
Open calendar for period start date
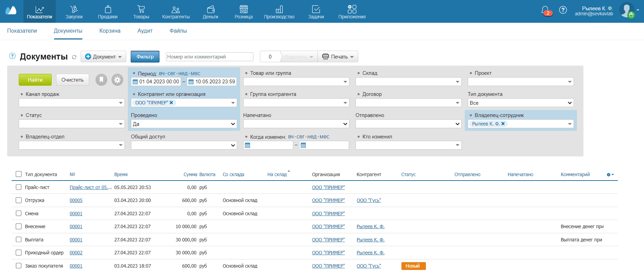(x=135, y=82)
